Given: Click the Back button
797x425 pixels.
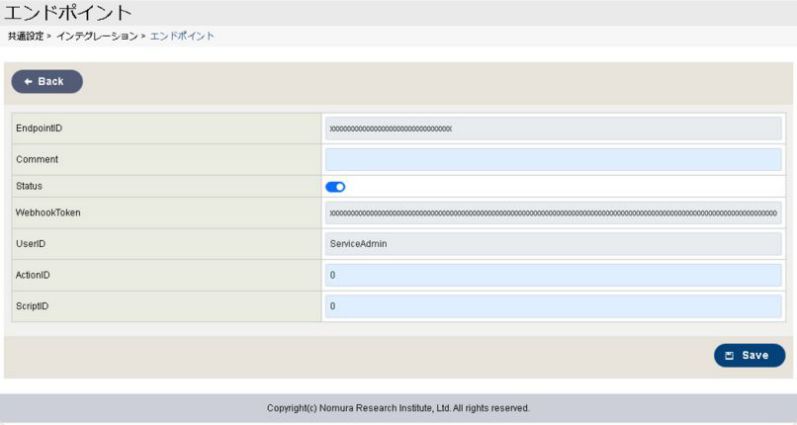Looking at the screenshot, I should [x=47, y=81].
